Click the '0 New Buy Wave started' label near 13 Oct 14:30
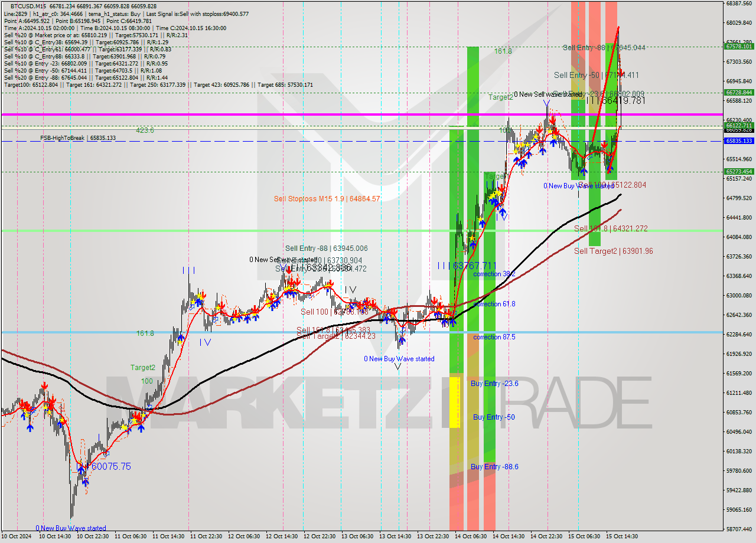Screen dimensions: 756x543 click(x=399, y=359)
